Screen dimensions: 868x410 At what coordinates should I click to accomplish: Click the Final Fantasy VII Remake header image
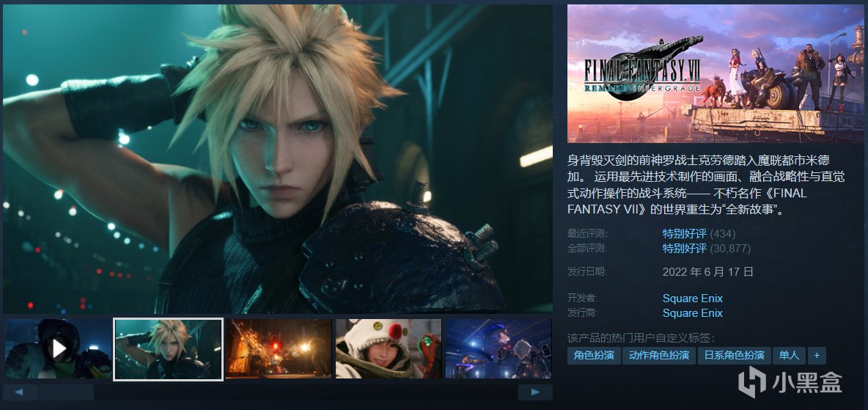716,73
